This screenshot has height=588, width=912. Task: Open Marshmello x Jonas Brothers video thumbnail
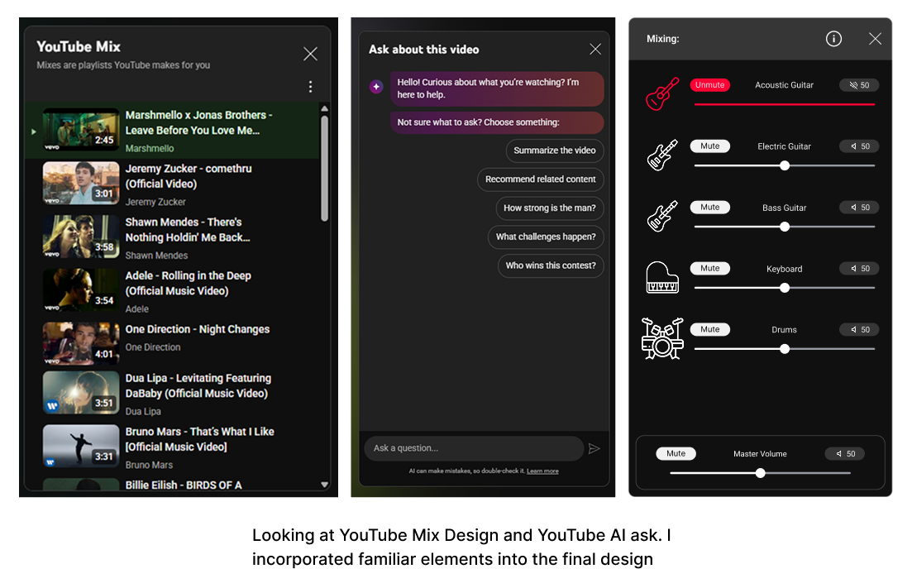[81, 130]
